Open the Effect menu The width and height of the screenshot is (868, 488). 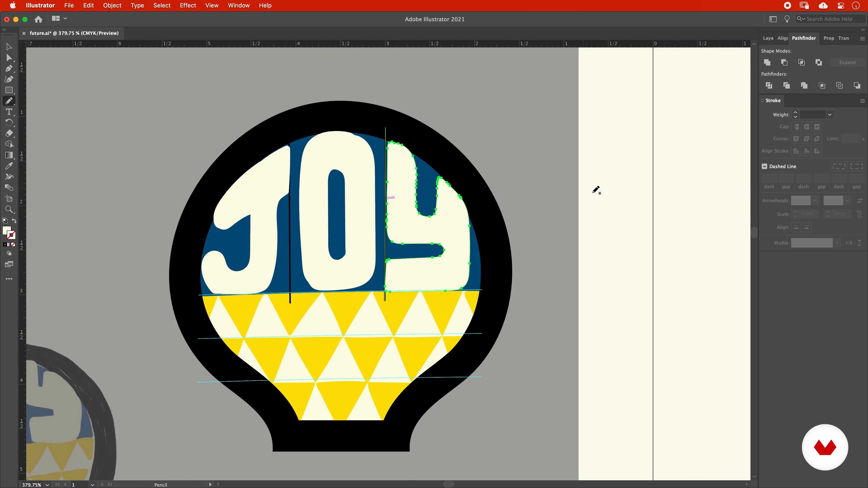click(x=188, y=5)
